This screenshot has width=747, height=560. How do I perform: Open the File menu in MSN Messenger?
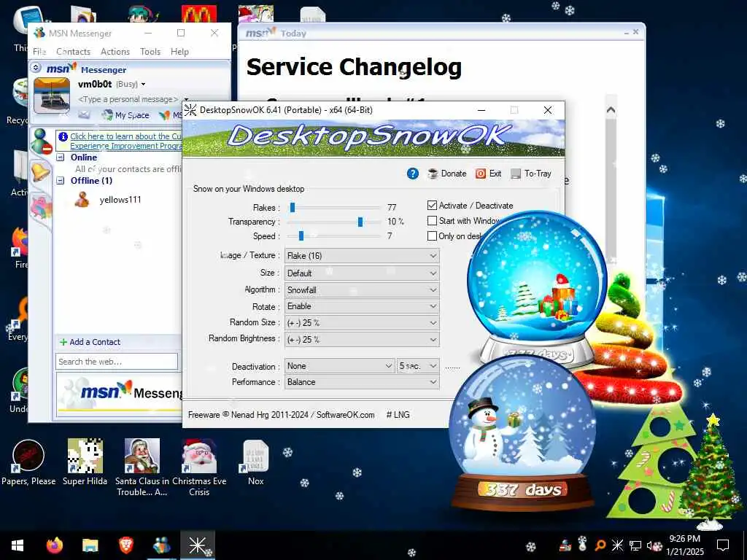click(39, 52)
